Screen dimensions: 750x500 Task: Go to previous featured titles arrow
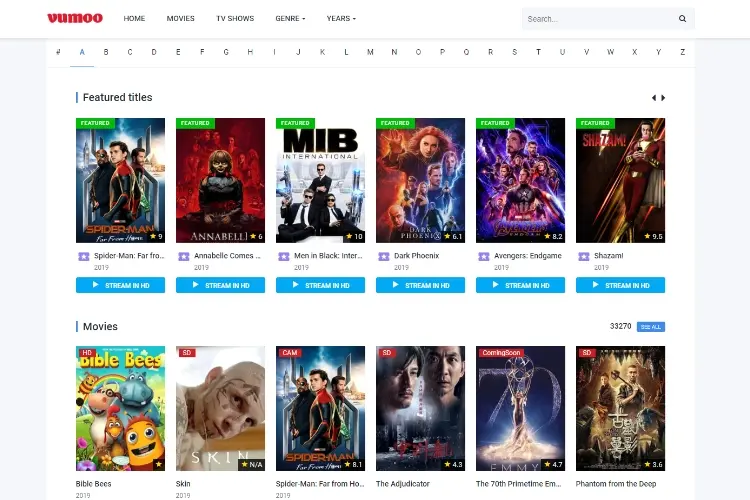tap(653, 98)
